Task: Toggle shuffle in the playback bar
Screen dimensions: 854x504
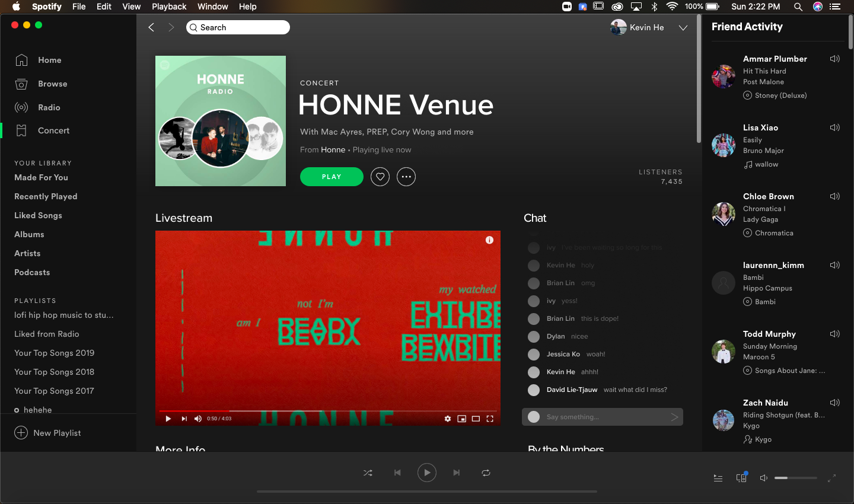Action: tap(368, 473)
